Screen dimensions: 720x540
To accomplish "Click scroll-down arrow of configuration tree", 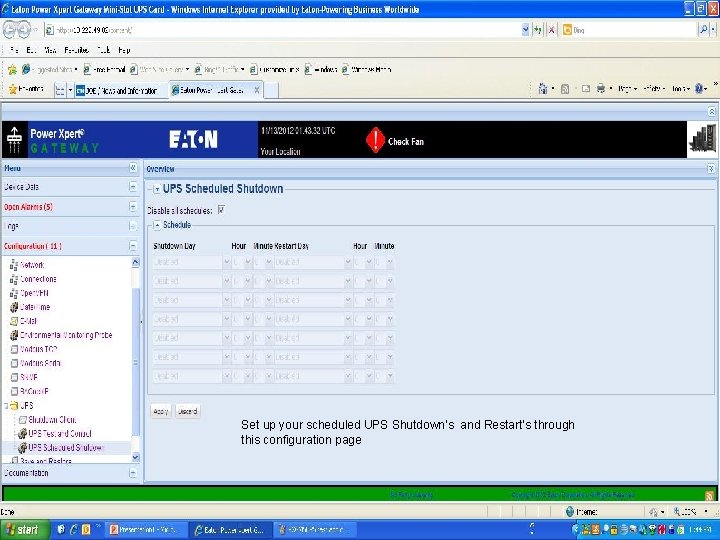I will (135, 457).
